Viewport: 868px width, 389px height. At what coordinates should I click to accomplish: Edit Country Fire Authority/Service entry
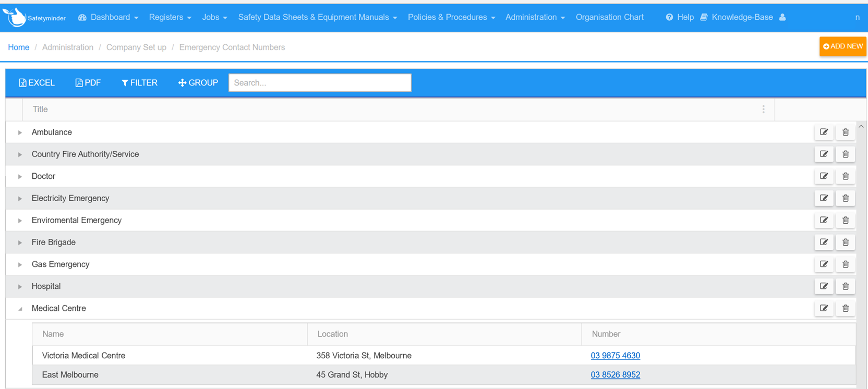[824, 154]
